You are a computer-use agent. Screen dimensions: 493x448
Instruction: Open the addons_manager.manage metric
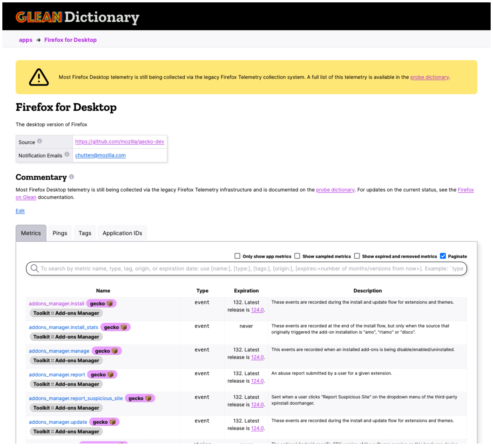click(x=59, y=351)
